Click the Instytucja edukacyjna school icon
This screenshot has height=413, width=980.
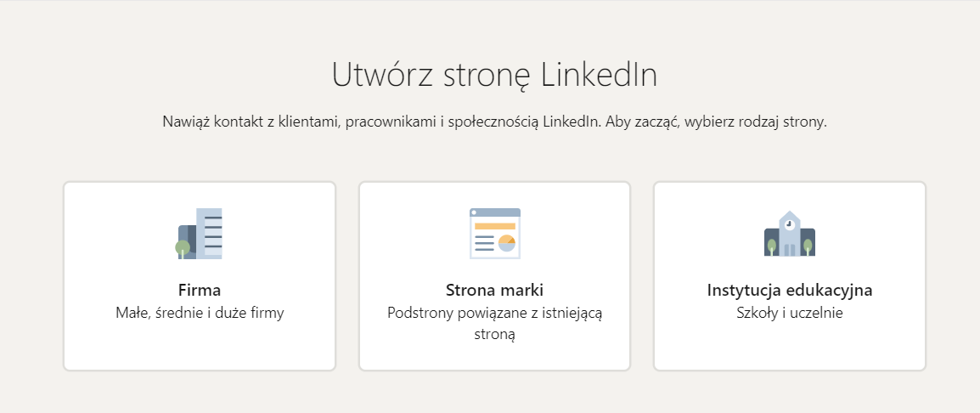point(789,233)
